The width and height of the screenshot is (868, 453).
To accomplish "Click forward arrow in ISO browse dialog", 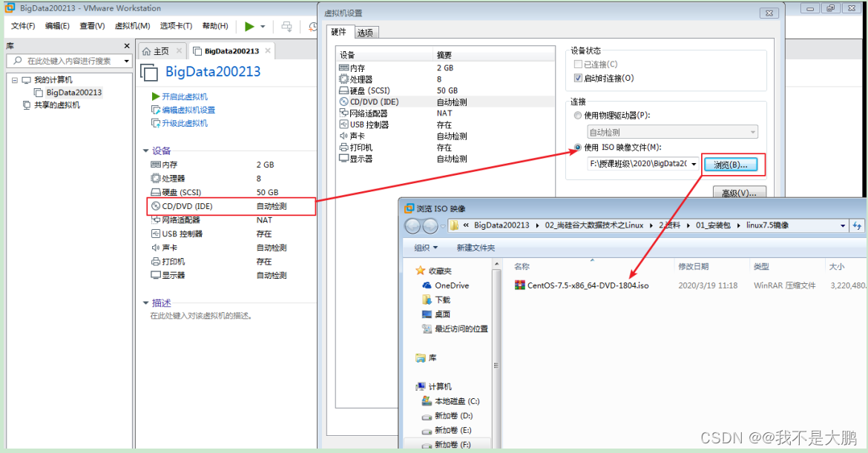I will pyautogui.click(x=430, y=225).
